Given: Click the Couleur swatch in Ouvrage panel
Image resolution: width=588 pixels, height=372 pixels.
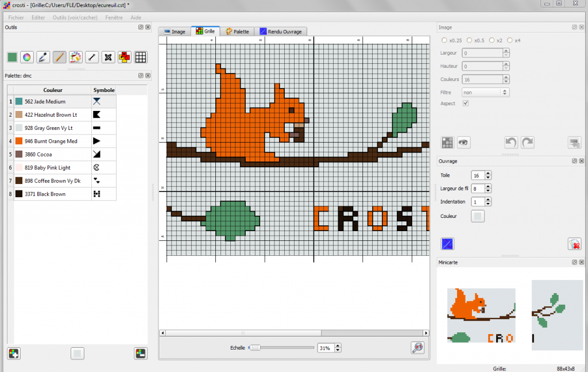Looking at the screenshot, I should 478,216.
